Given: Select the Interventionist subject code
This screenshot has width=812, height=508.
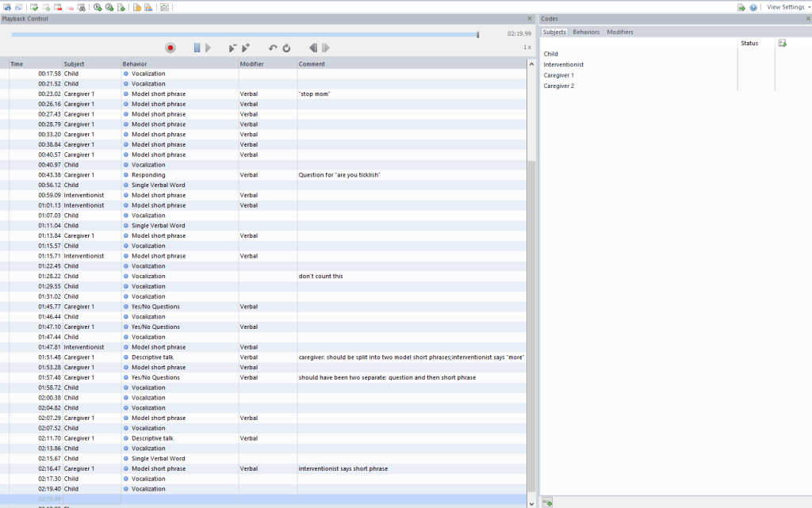Looking at the screenshot, I should point(563,64).
